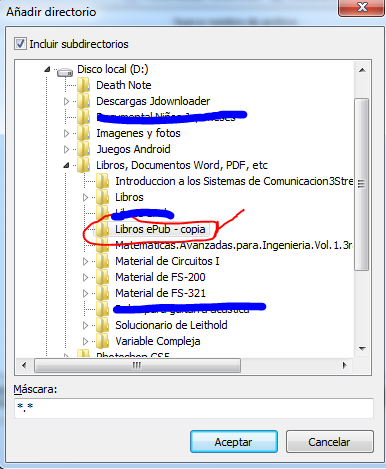This screenshot has width=386, height=469.
Task: Select Libros ePub - copia folder
Action: pos(160,229)
